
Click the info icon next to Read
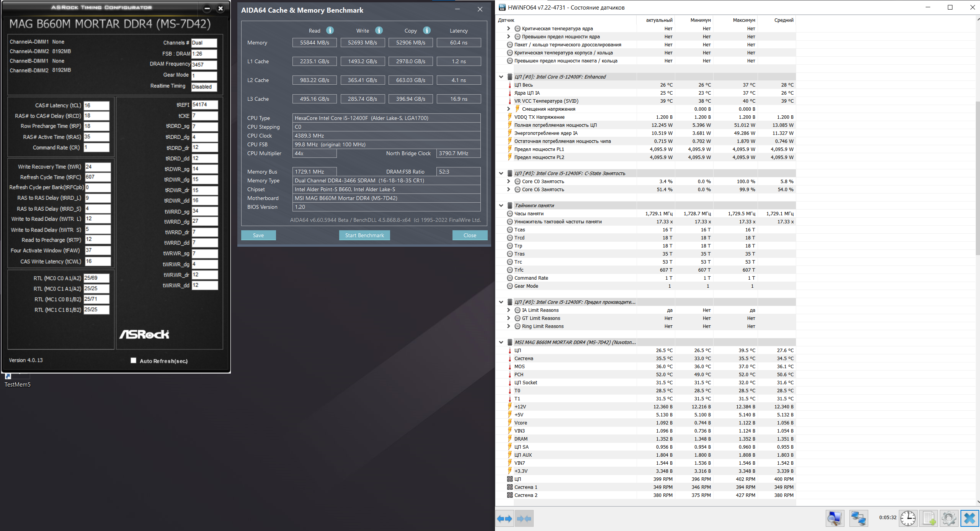[330, 31]
